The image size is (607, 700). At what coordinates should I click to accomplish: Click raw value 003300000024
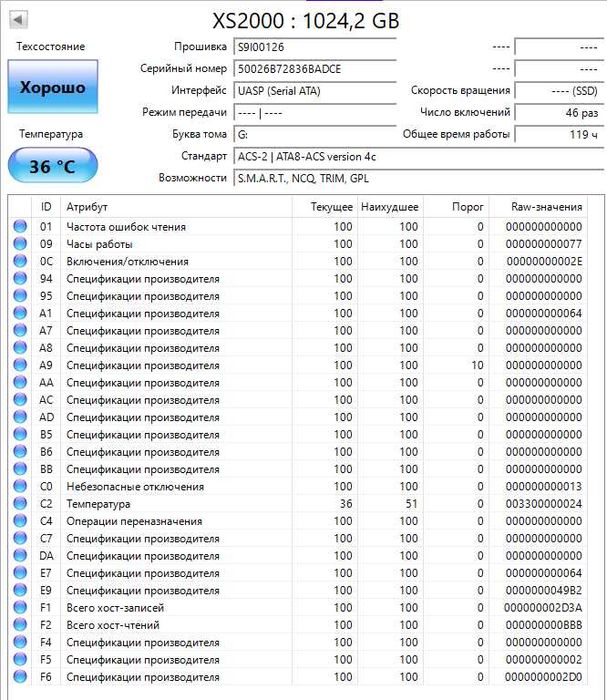click(x=544, y=504)
